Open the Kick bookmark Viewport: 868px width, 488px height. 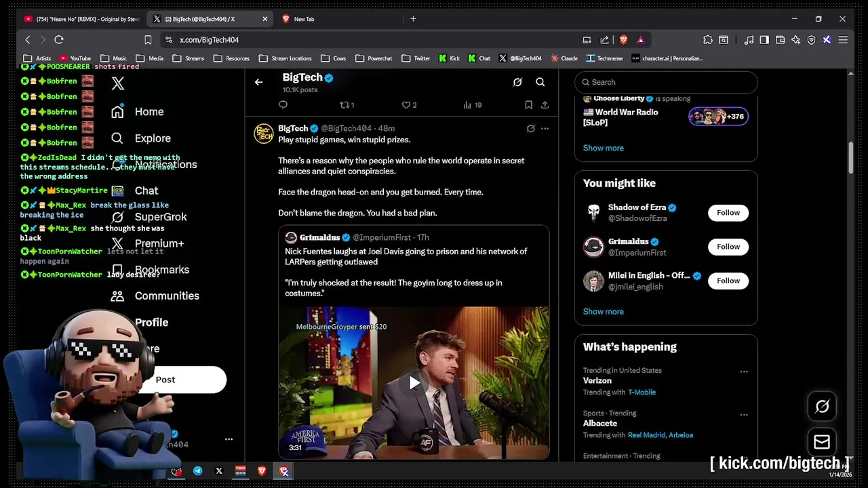pos(449,58)
